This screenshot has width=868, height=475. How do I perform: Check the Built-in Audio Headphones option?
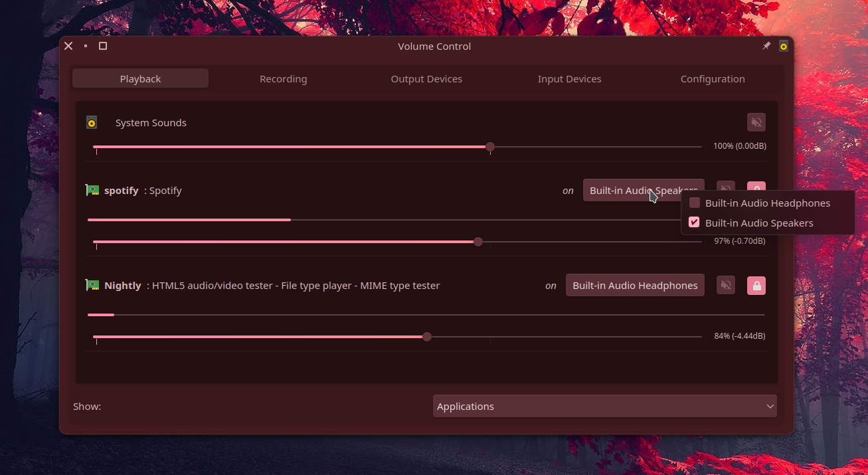(695, 203)
